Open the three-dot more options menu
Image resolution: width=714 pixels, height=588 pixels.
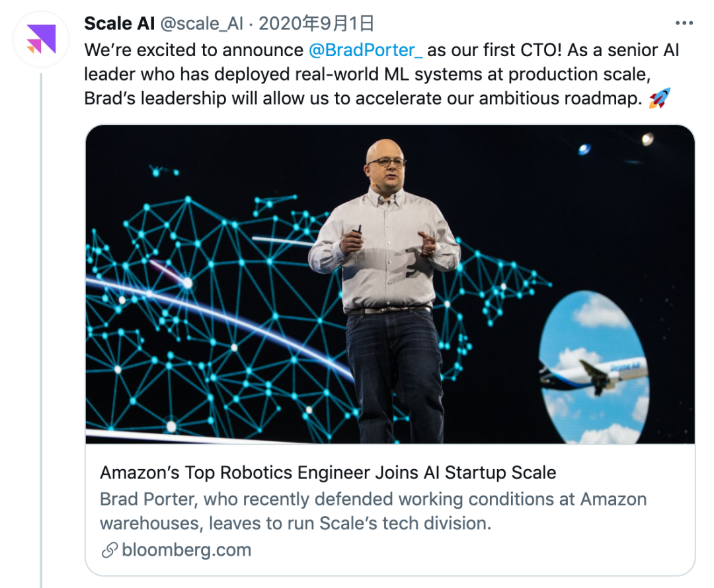(x=684, y=24)
